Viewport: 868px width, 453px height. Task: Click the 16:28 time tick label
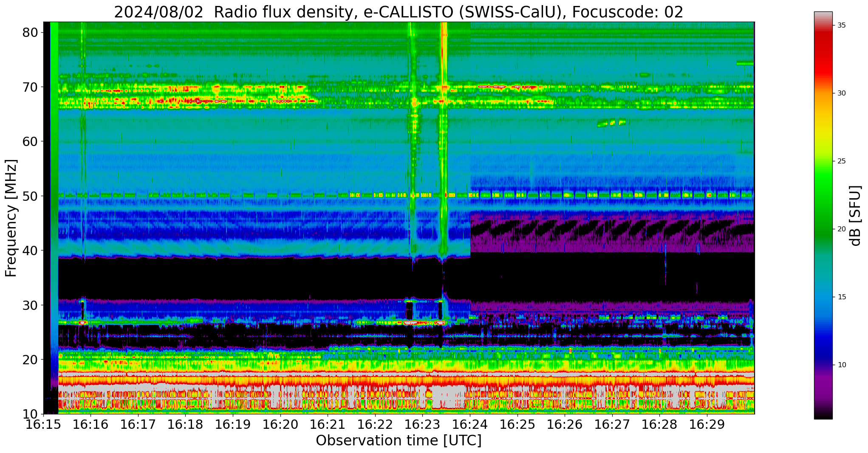tap(659, 424)
